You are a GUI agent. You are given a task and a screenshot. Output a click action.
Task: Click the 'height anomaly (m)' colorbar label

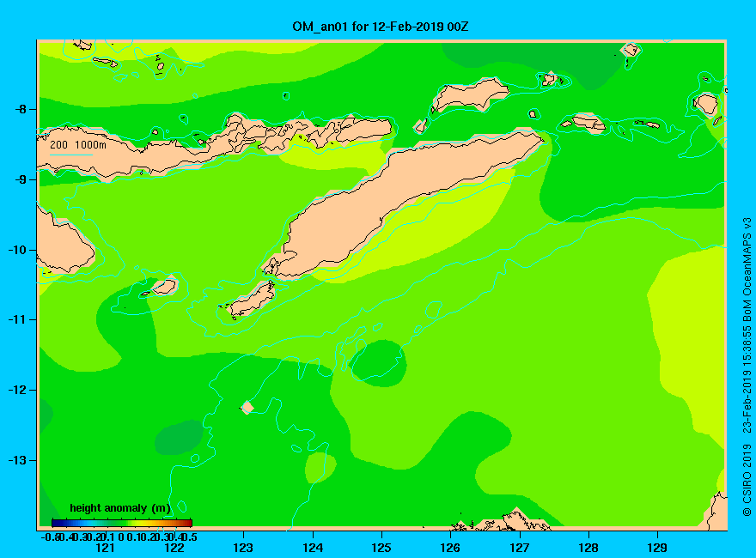pyautogui.click(x=120, y=508)
